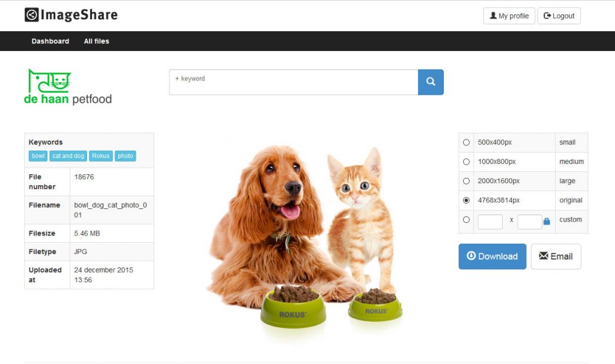Click the ImageShare logo icon
Viewport: 615px width, 364px height.
pos(32,15)
